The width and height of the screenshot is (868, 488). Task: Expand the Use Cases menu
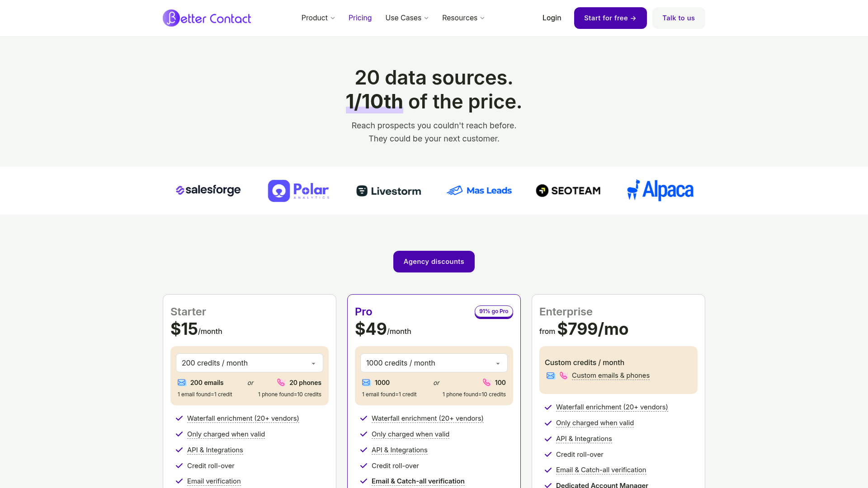click(406, 18)
